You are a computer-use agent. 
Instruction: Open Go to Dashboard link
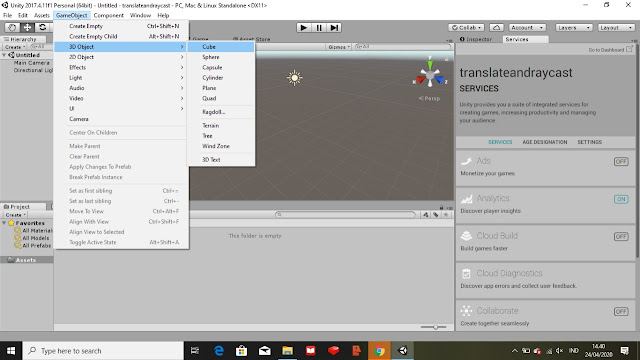click(x=610, y=50)
